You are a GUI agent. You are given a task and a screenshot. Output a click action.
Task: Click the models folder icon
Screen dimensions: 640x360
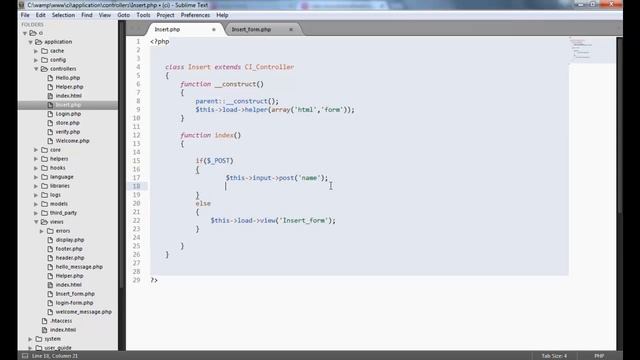pyautogui.click(x=44, y=204)
